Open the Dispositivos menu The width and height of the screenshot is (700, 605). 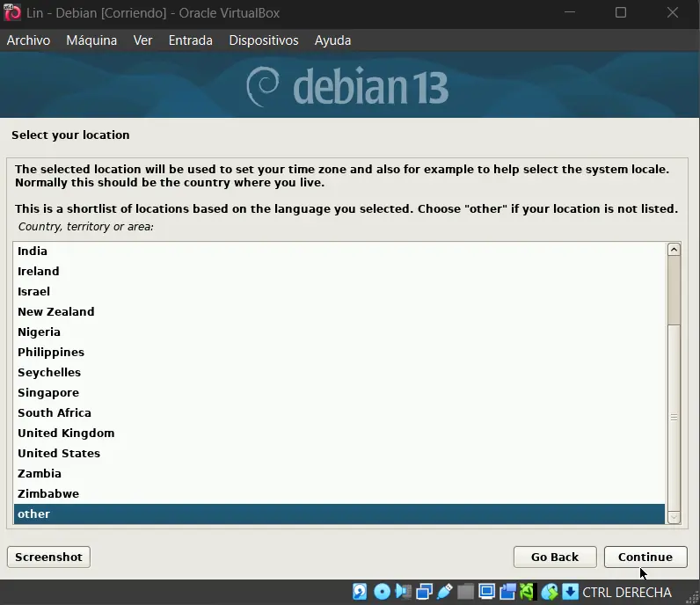pos(263,40)
